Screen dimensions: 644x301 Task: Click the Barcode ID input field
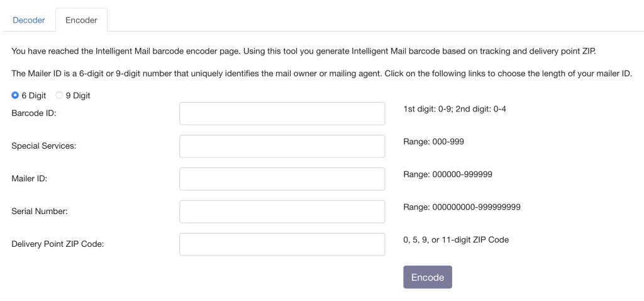pos(282,113)
